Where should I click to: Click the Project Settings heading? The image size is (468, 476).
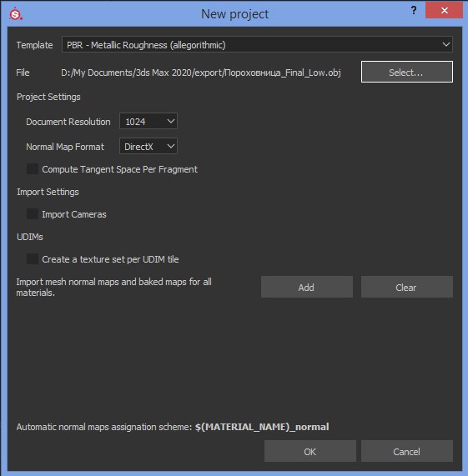point(48,97)
